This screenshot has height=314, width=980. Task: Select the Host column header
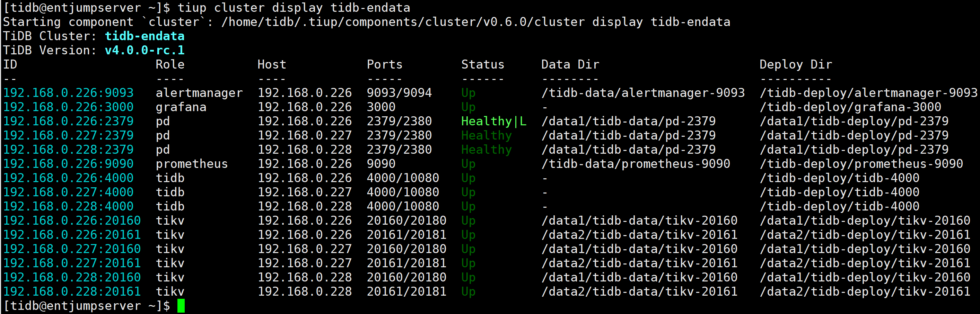(272, 64)
